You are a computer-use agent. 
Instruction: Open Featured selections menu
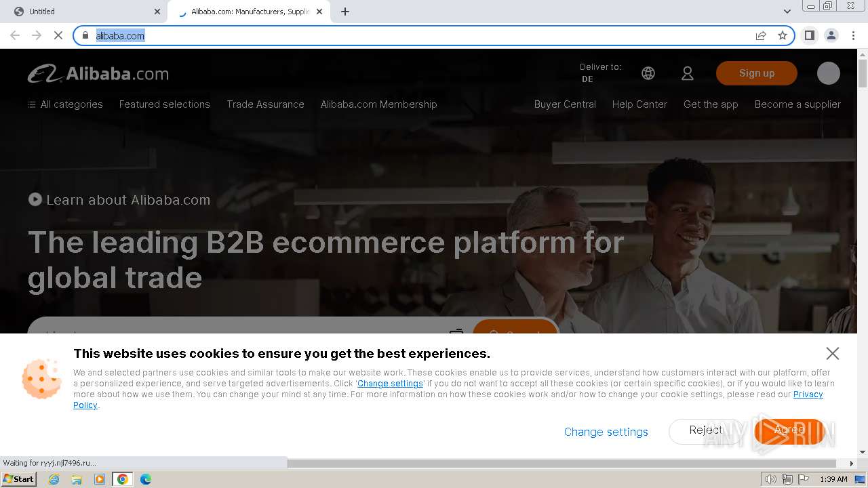165,104
